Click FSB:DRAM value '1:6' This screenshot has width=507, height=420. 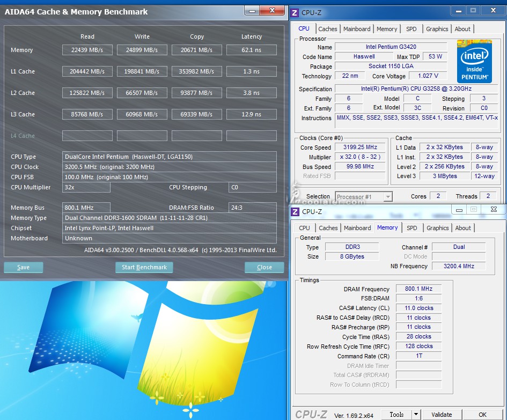[418, 298]
